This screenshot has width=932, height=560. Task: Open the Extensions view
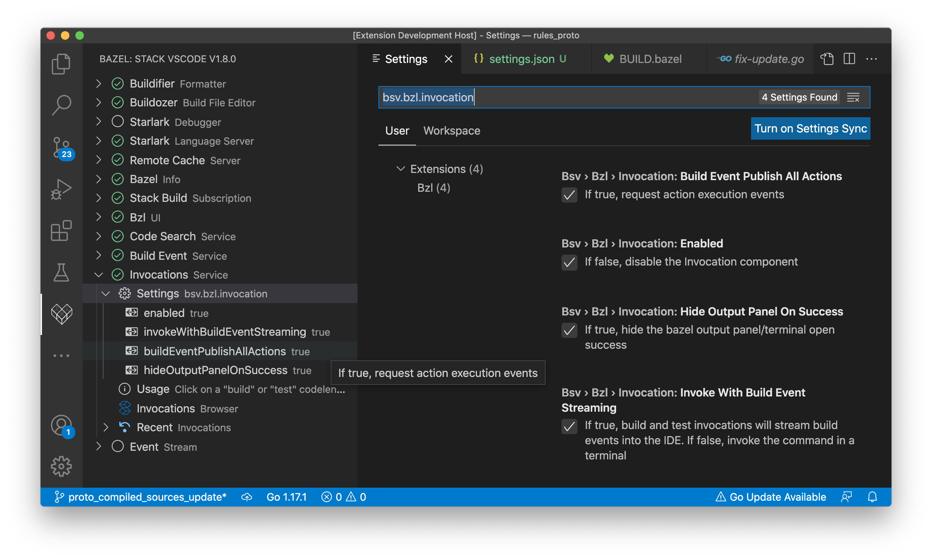tap(61, 231)
